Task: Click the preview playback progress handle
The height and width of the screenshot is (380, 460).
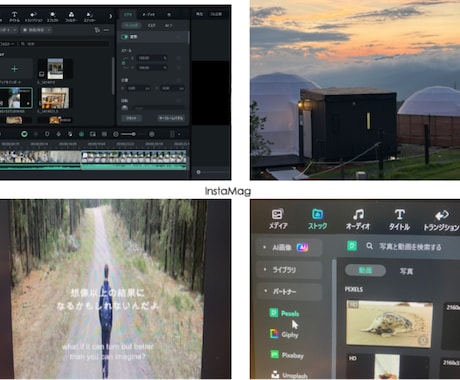Action: pos(198,172)
